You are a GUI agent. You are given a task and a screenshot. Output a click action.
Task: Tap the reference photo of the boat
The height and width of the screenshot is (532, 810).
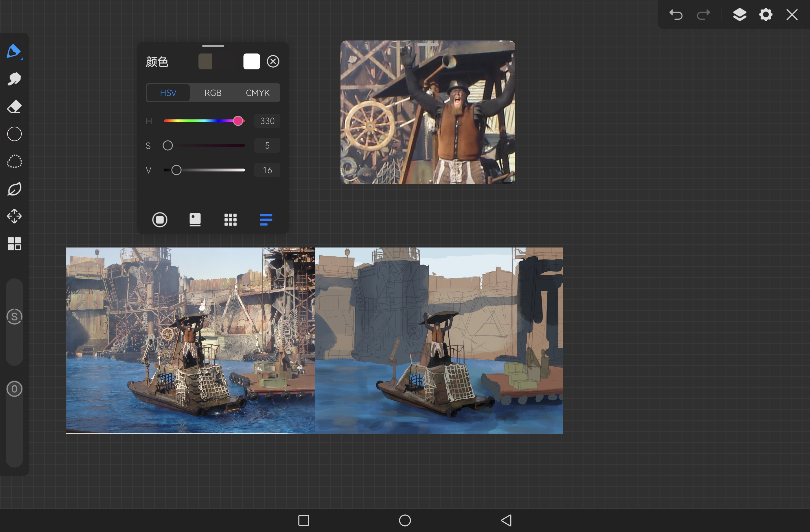(x=190, y=341)
